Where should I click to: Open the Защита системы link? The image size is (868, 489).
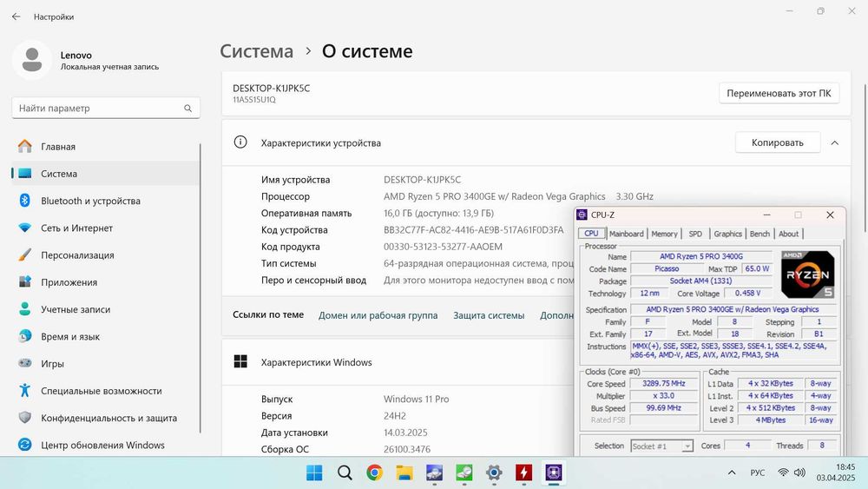pyautogui.click(x=489, y=315)
